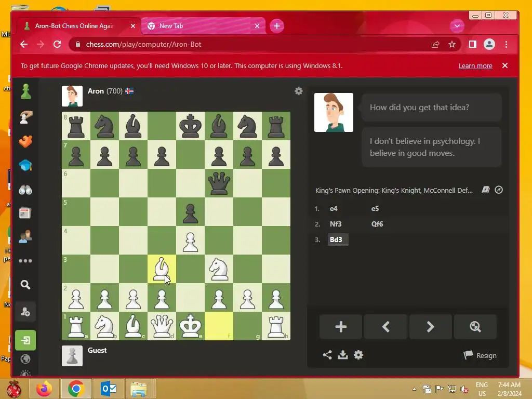Open a new browser tab with plus
The image size is (532, 399).
(x=277, y=26)
